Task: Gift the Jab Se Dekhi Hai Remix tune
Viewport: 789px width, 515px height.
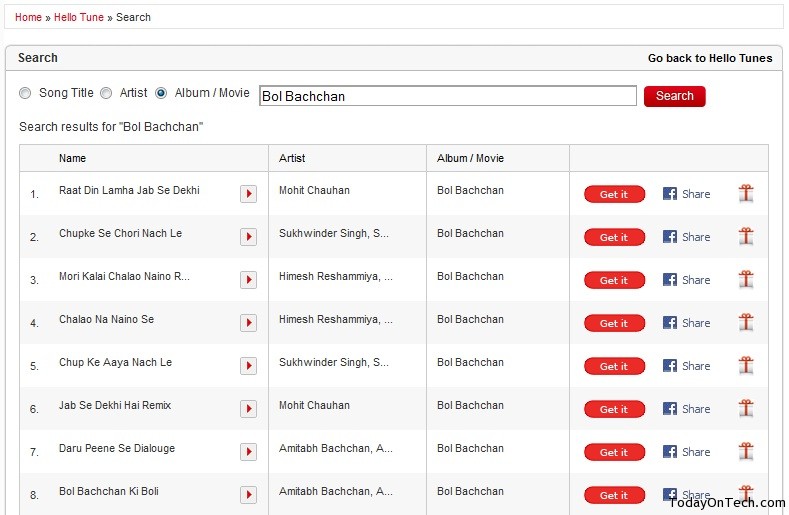Action: pos(746,408)
